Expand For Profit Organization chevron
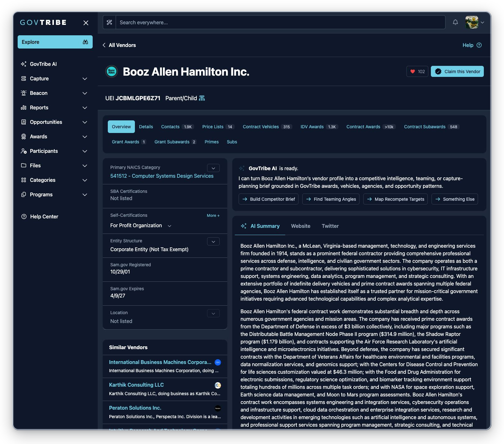 (x=170, y=226)
